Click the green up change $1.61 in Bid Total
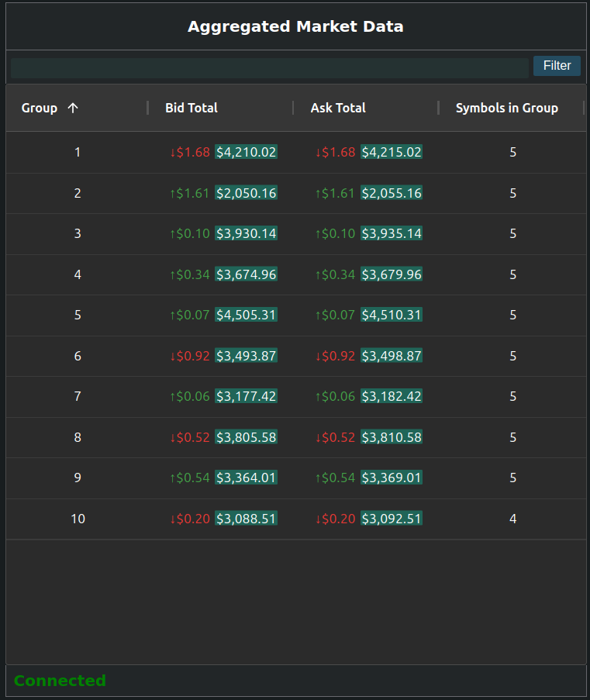 [190, 193]
